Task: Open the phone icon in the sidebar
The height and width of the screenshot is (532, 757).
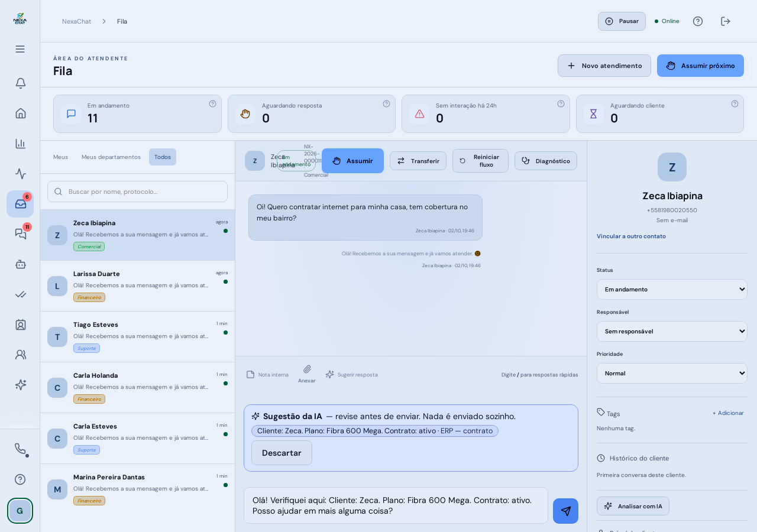Action: tap(20, 449)
